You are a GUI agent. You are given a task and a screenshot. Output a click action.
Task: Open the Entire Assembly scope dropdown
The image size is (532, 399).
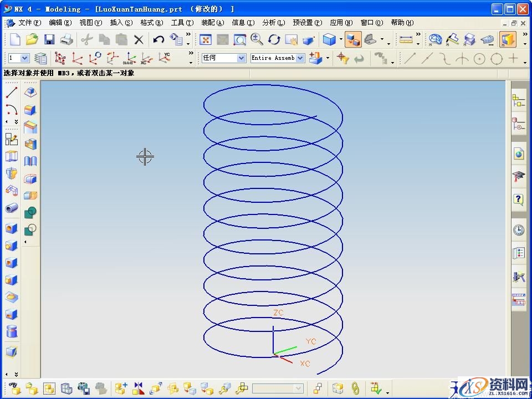[300, 58]
